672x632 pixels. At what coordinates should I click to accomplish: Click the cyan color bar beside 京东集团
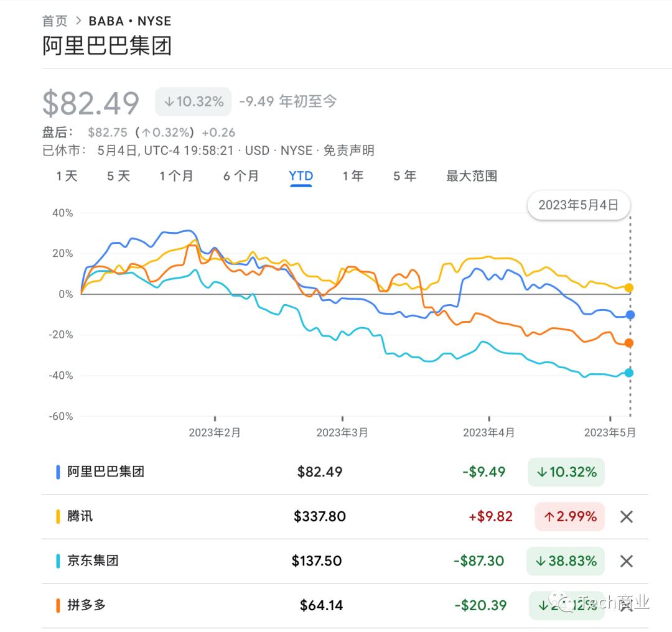pyautogui.click(x=58, y=561)
